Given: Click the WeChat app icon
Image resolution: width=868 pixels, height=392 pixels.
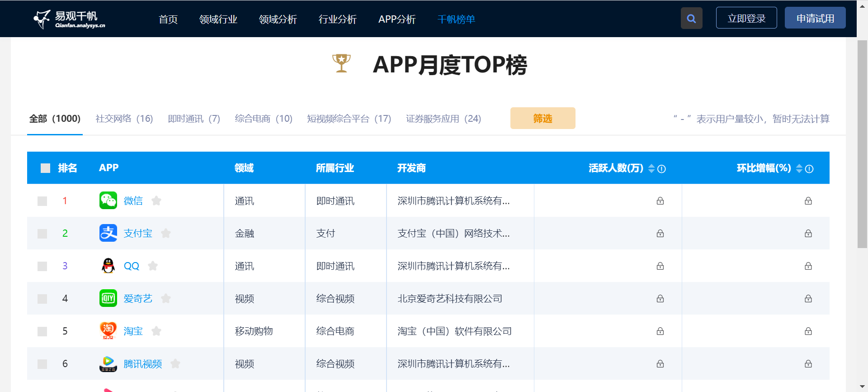Looking at the screenshot, I should [108, 201].
